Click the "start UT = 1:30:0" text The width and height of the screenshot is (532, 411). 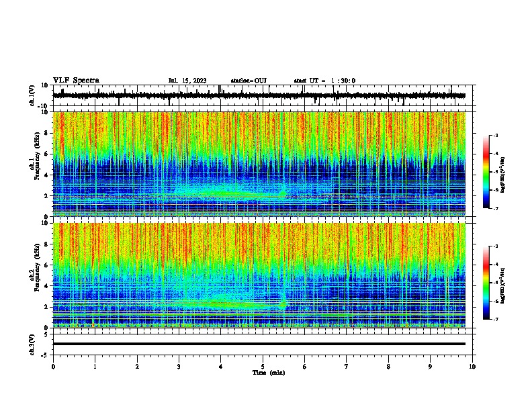[324, 81]
